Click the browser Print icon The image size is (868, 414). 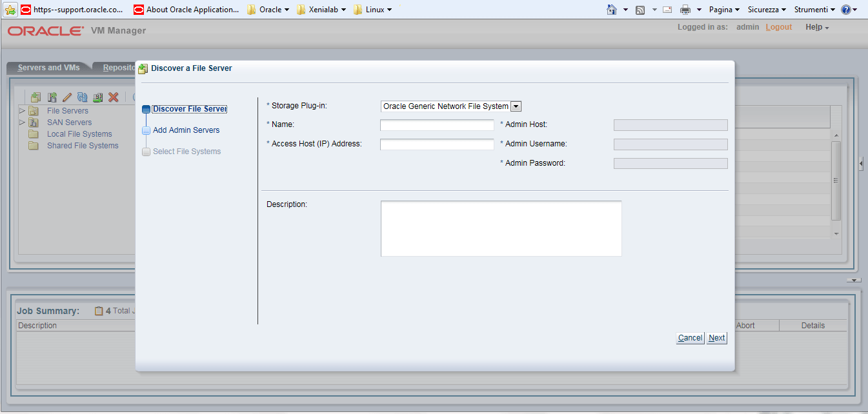(685, 10)
